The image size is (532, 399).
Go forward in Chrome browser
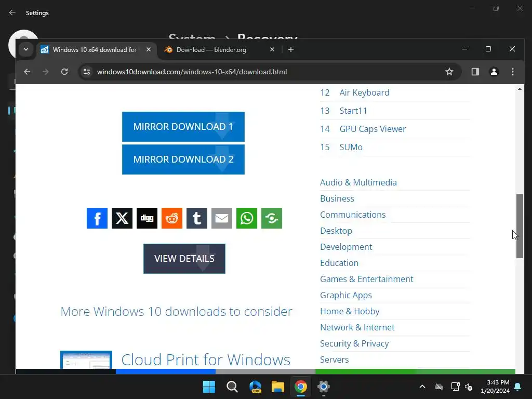[46, 72]
